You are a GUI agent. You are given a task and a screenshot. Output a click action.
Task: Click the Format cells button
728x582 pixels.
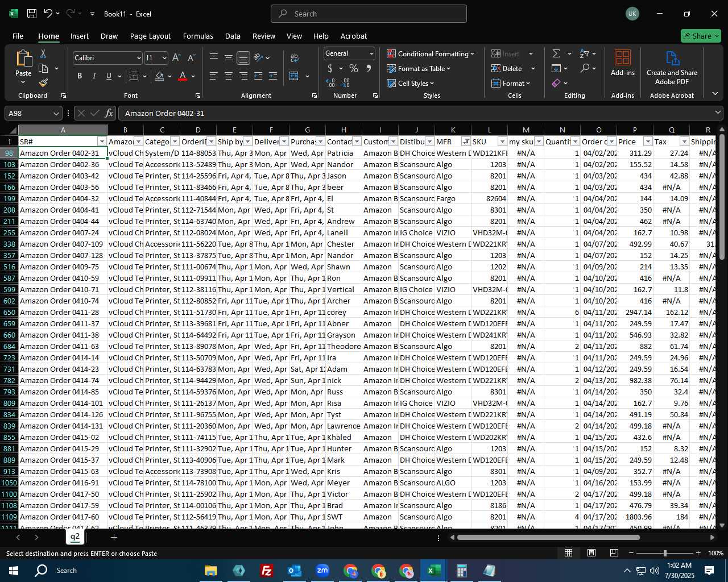click(511, 83)
